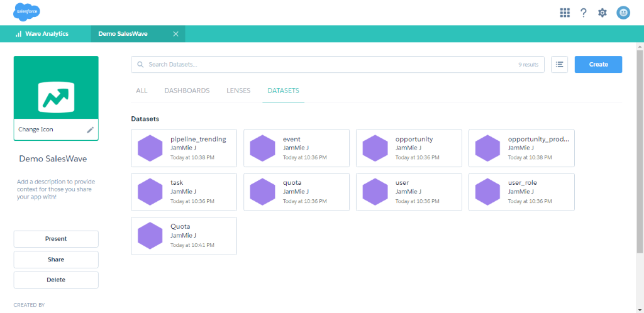Click the event dataset hexagon icon
This screenshot has height=313, width=644.
[x=262, y=148]
